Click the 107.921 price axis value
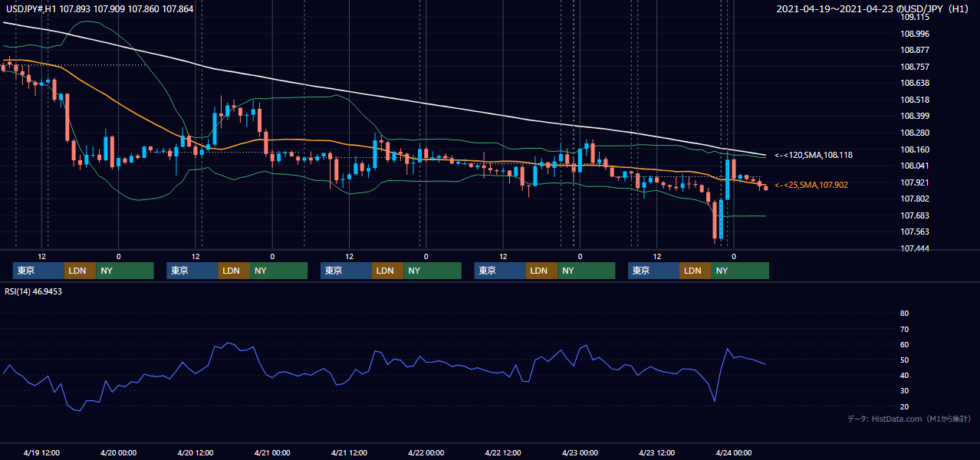This screenshot has width=980, height=460. coord(915,182)
